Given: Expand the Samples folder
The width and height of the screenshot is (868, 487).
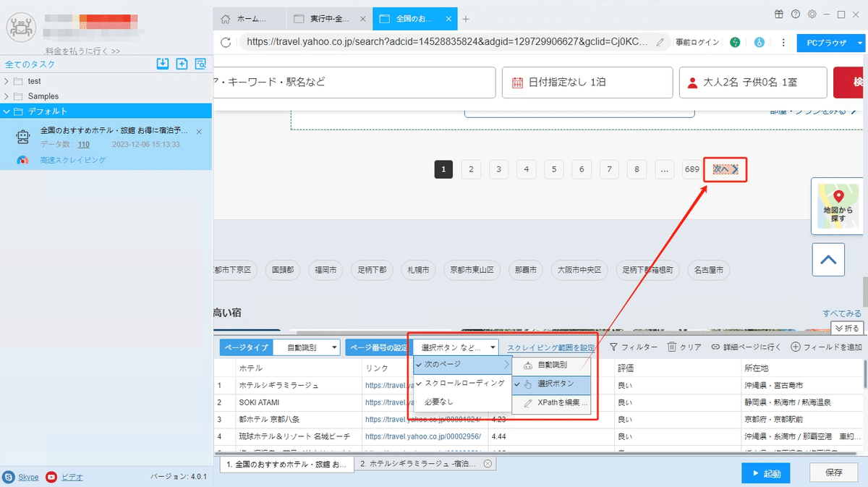Looking at the screenshot, I should [x=7, y=96].
